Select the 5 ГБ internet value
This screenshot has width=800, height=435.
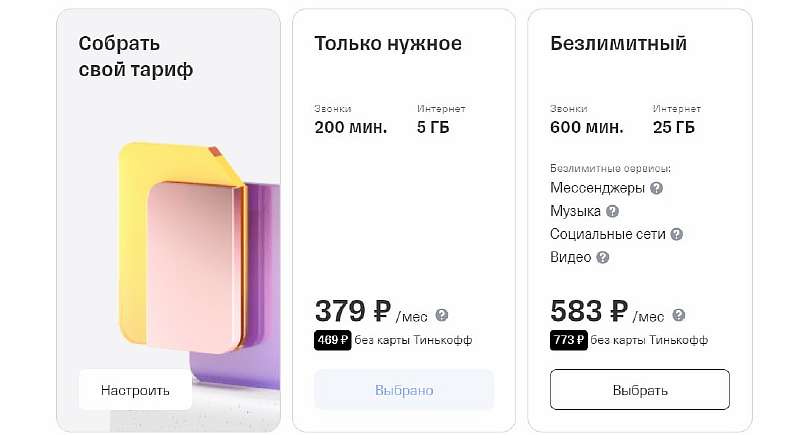(435, 127)
